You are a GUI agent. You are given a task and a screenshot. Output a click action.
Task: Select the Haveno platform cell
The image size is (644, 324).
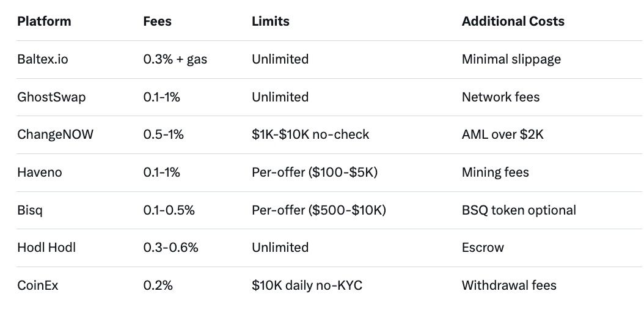pyautogui.click(x=40, y=172)
